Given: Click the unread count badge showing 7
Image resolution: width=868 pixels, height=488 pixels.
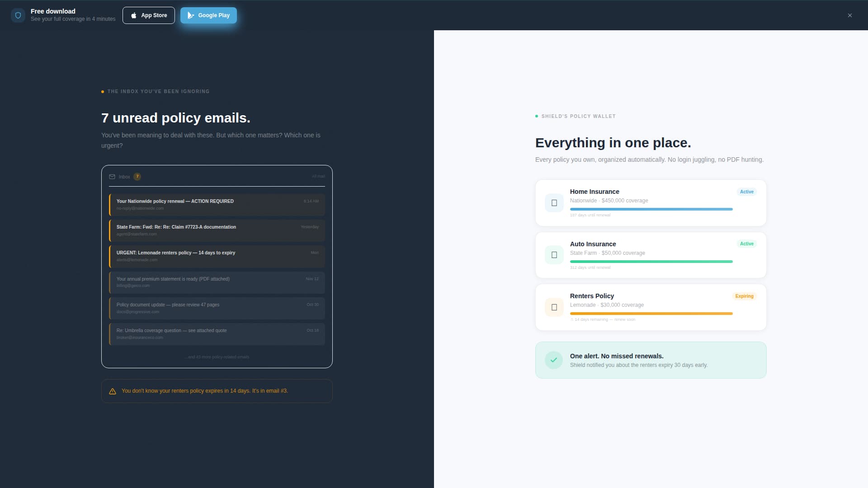Looking at the screenshot, I should 137,177.
